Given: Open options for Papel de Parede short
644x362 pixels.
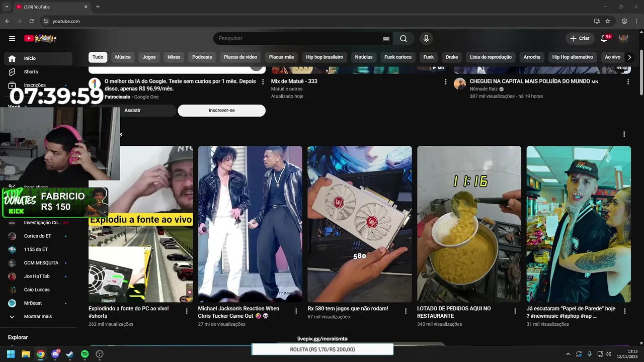Looking at the screenshot, I should [x=624, y=311].
